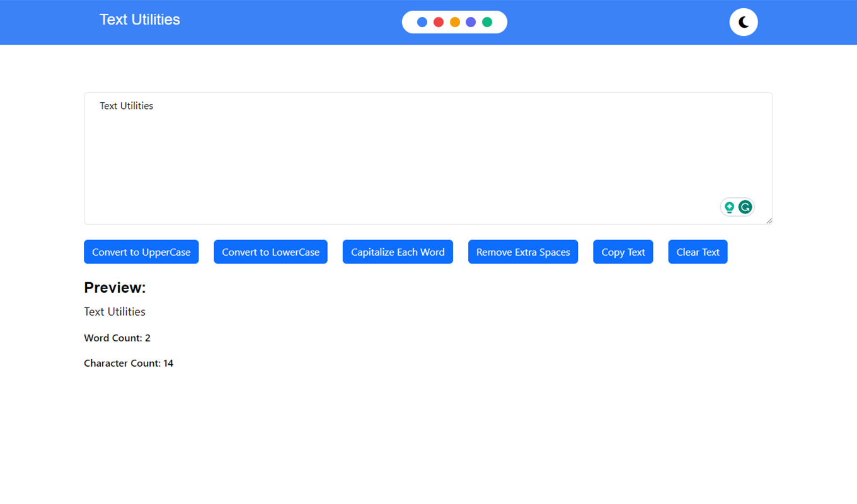Apply the green theme color dot
The width and height of the screenshot is (857, 504).
pyautogui.click(x=487, y=22)
